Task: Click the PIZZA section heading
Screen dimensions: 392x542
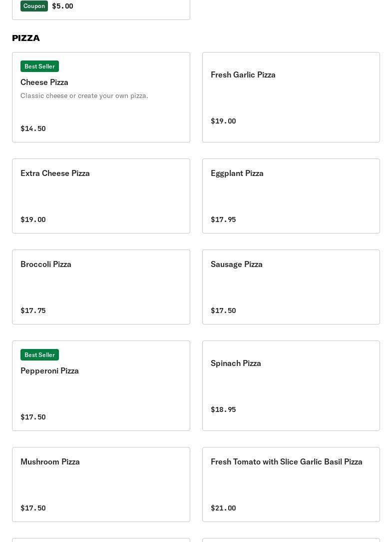Action: [x=26, y=38]
